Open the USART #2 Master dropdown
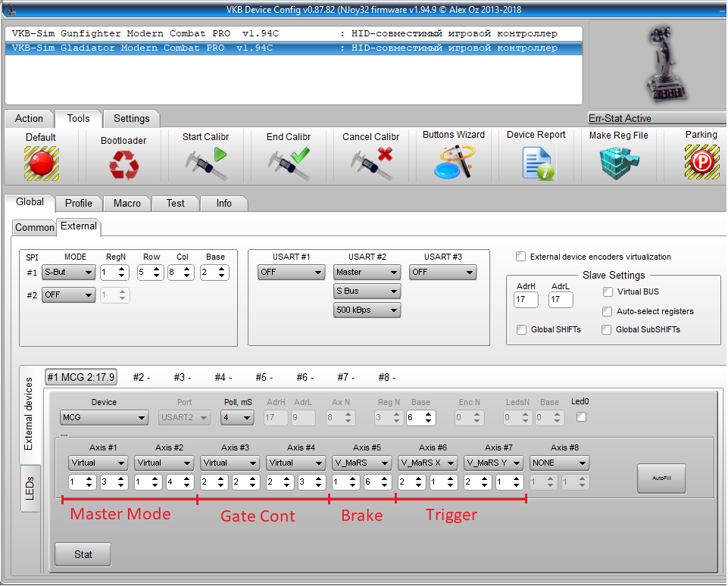 367,272
